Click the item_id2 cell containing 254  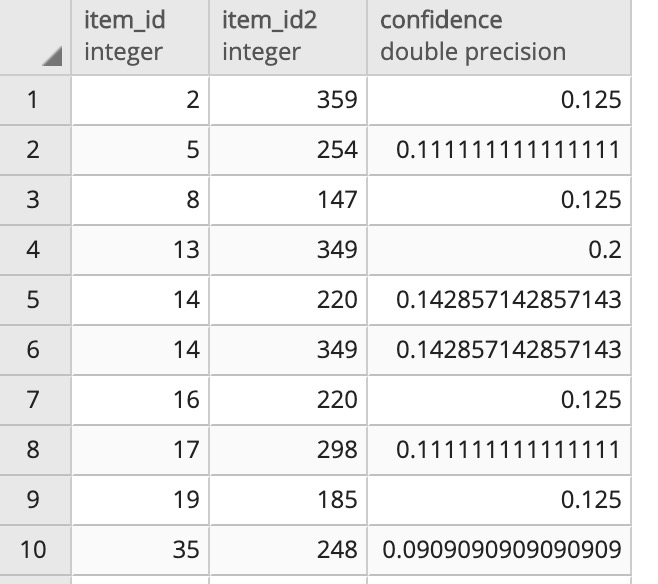(x=287, y=150)
